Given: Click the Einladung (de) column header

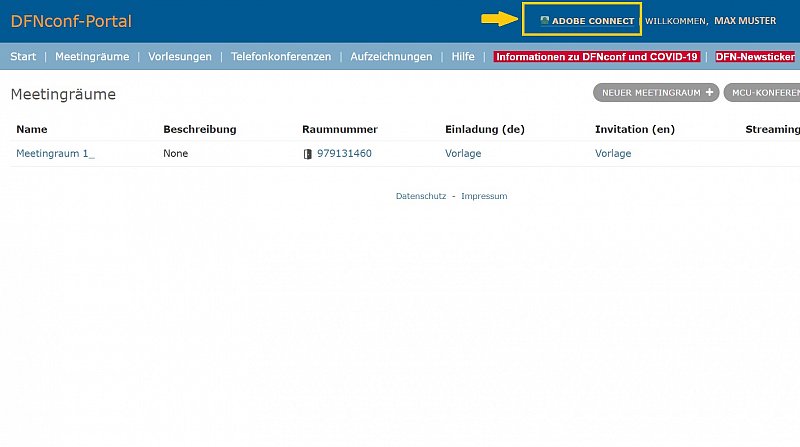Looking at the screenshot, I should (x=485, y=129).
